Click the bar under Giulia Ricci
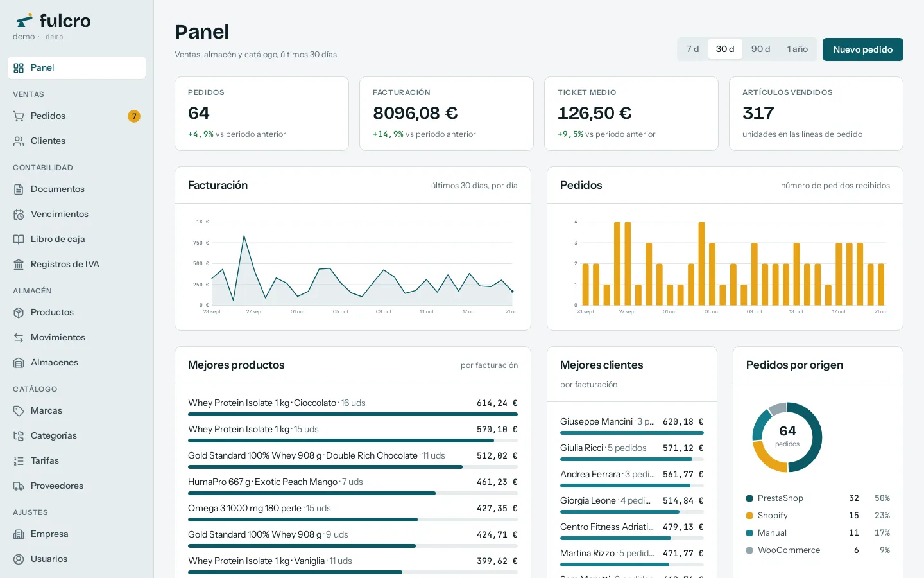Viewport: 924px width, 578px height. tap(632, 459)
